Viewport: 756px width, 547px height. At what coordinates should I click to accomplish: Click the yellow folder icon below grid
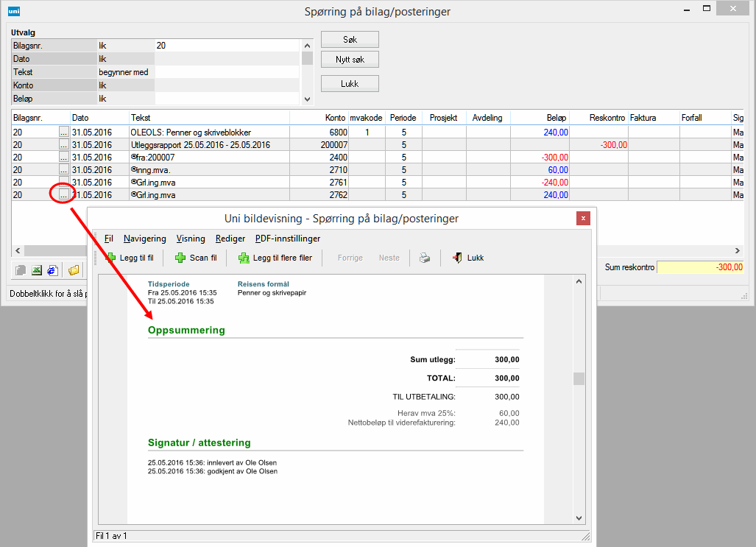(x=74, y=270)
